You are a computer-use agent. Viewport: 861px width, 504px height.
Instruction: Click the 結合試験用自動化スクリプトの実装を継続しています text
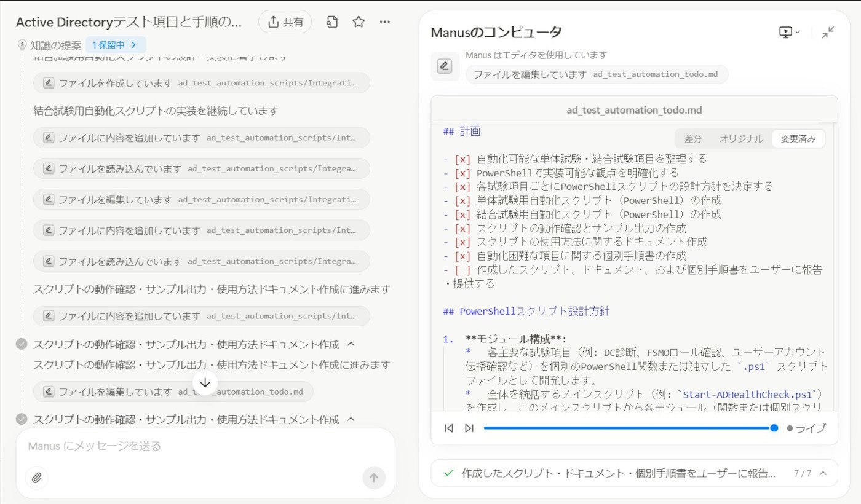click(156, 111)
